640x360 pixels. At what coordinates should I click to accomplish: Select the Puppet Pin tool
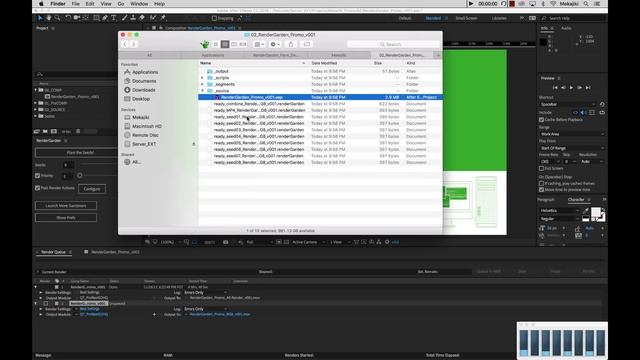click(x=163, y=18)
